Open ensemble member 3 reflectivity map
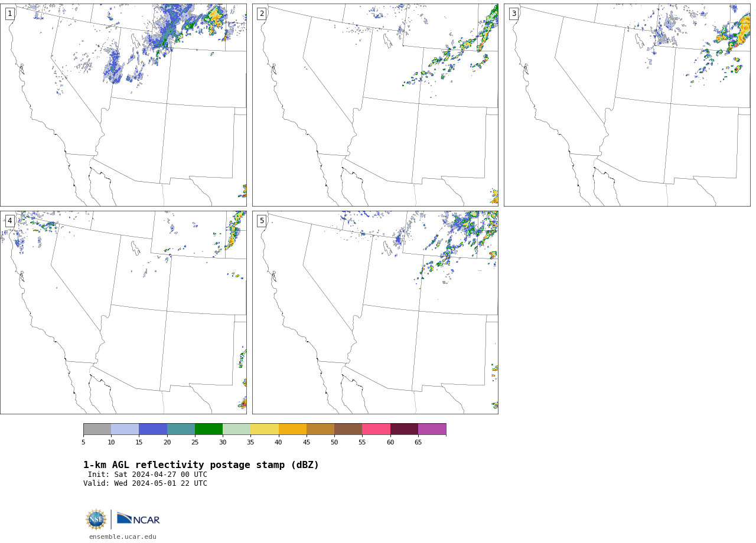Screen dimensions: 756x543 (627, 105)
